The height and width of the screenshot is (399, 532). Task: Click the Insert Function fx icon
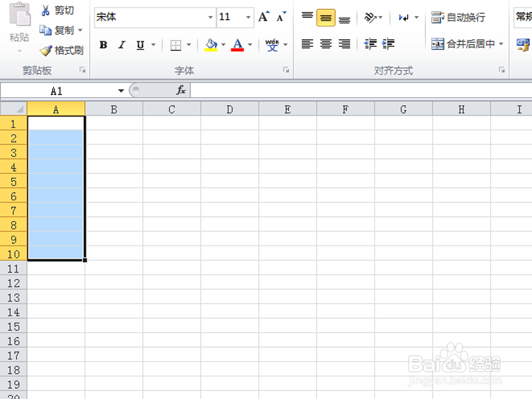tap(181, 90)
